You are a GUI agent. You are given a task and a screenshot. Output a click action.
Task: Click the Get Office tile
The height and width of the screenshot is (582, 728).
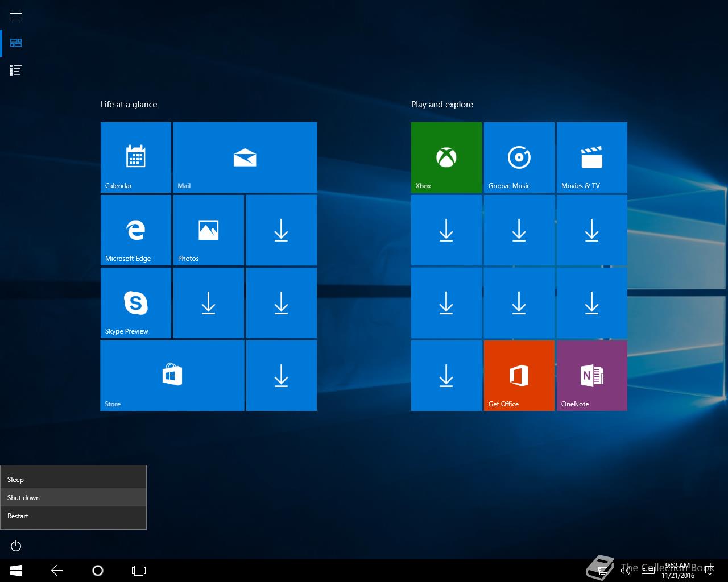(519, 376)
